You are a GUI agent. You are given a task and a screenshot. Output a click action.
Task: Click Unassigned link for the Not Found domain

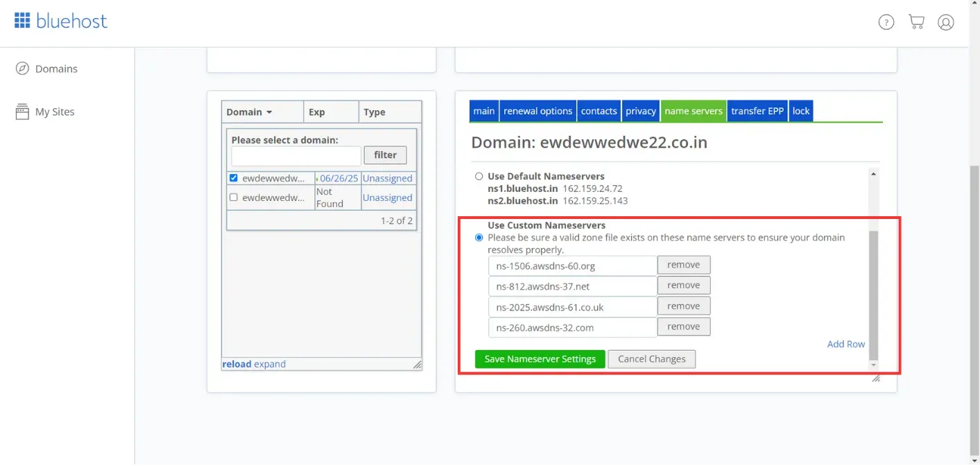[388, 198]
